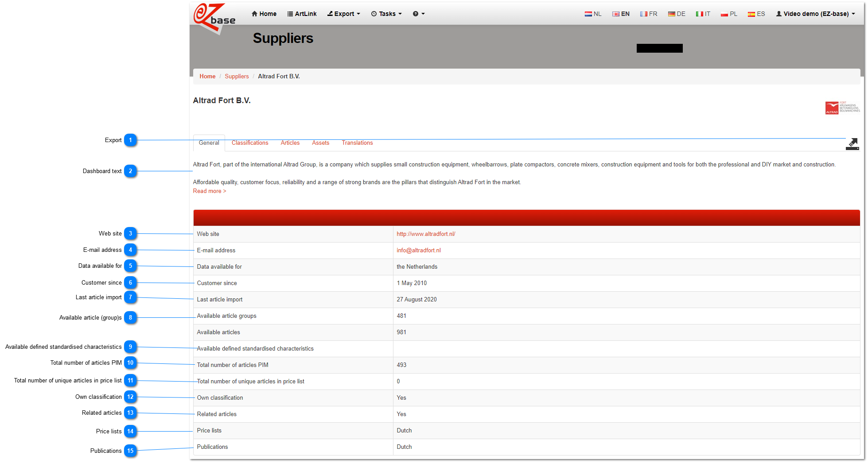This screenshot has height=463, width=868.
Task: Expand the Export dropdown menu
Action: 344,14
